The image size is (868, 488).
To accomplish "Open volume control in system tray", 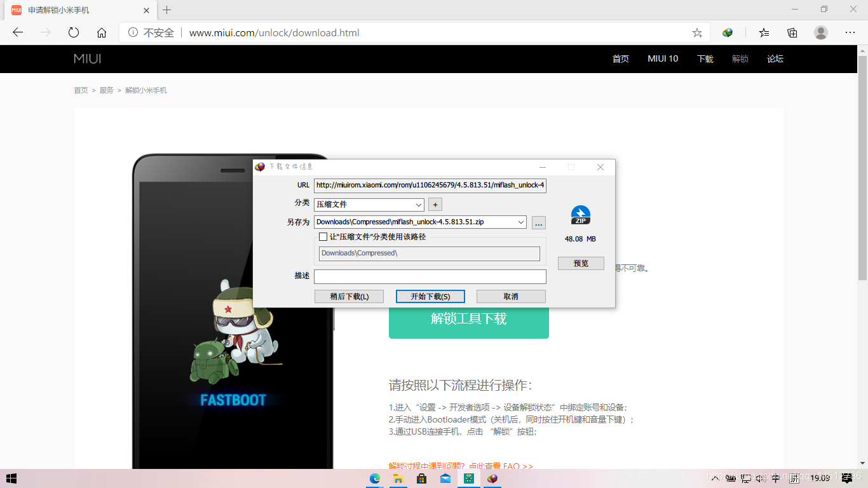I will point(760,478).
